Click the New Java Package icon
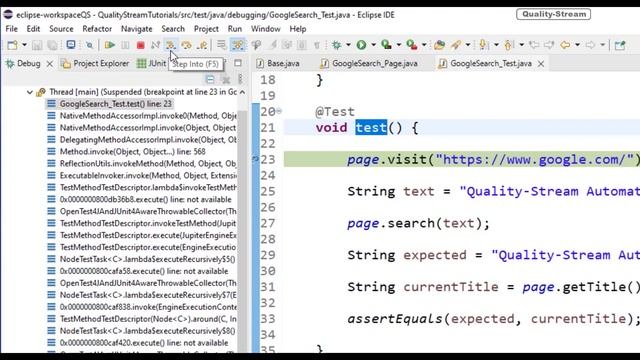Viewport: 640px width, 360px height. (439, 45)
